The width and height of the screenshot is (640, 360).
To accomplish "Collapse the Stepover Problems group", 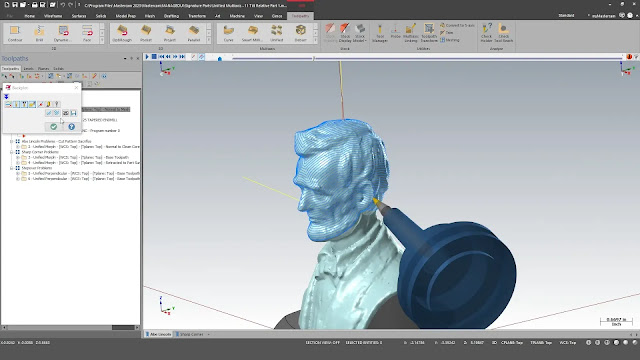I will [x=11, y=168].
